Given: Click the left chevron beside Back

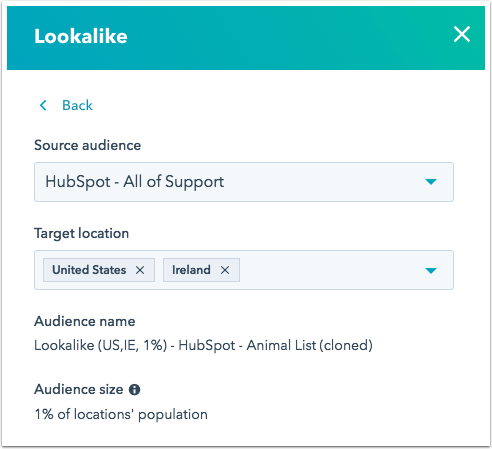Looking at the screenshot, I should click(43, 105).
